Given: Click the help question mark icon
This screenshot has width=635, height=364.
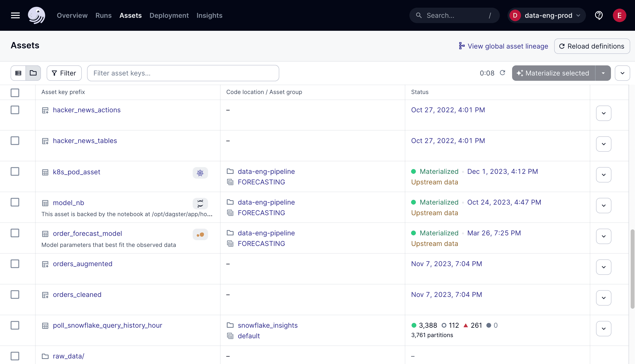Looking at the screenshot, I should point(599,15).
